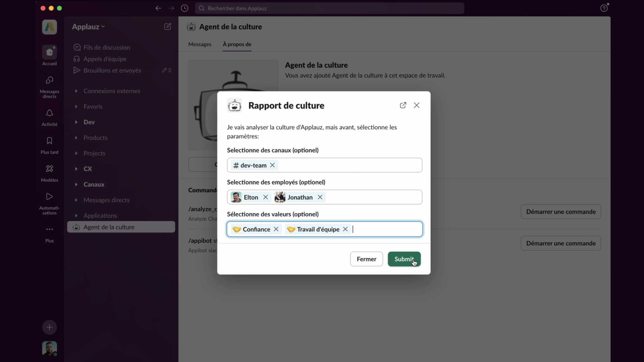Click the search field Rechercher dans Applauz
Viewport: 644px width, 362px height.
329,8
